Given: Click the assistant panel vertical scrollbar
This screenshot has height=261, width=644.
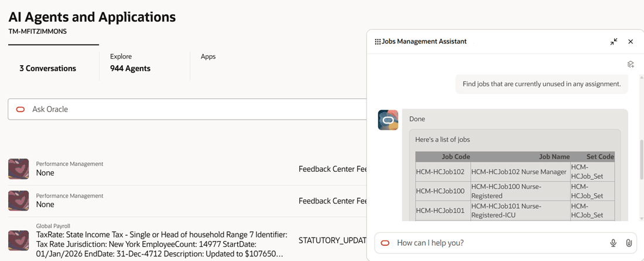Looking at the screenshot, I should 641,159.
